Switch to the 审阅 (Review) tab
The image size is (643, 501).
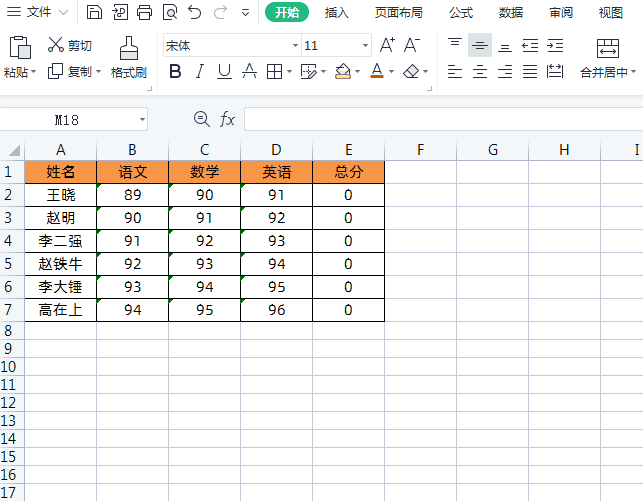point(561,13)
